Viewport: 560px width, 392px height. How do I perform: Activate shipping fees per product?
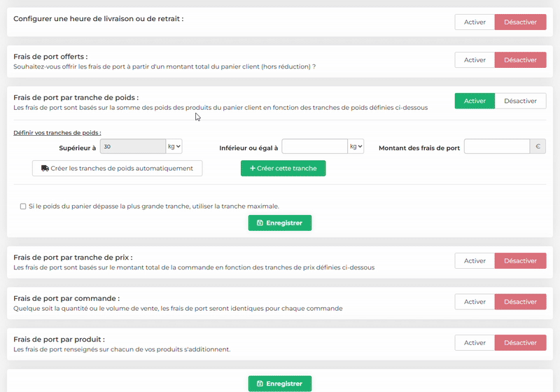point(475,343)
